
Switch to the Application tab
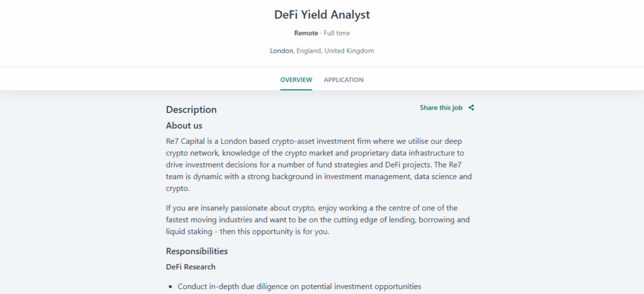(x=343, y=80)
